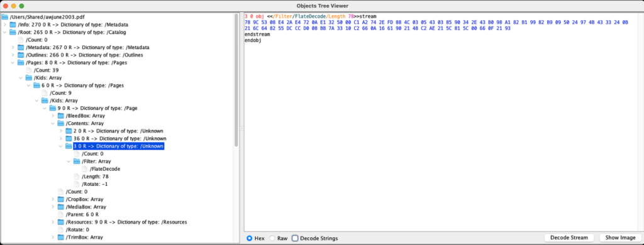Click the folder icon beside /Filter: Array
The image size is (644, 245).
[77, 161]
